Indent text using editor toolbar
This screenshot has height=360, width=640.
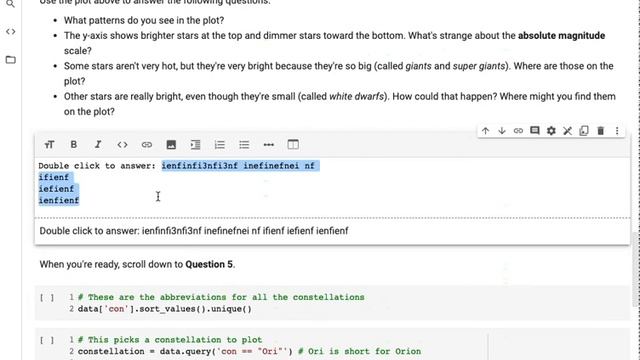195,144
